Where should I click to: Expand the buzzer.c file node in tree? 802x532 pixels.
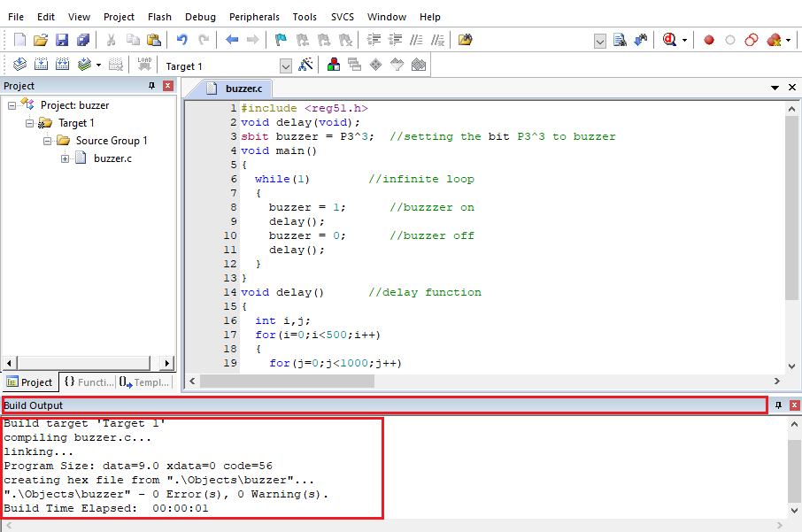(65, 158)
